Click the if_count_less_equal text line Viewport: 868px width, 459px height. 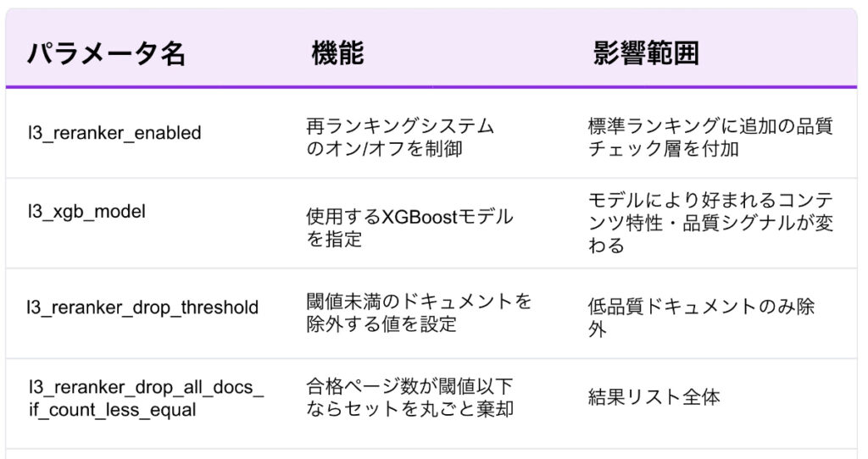(x=112, y=410)
